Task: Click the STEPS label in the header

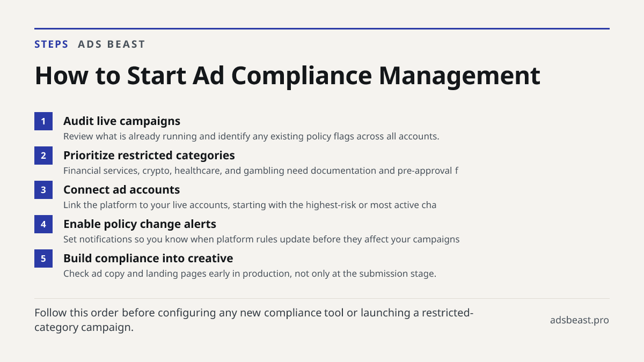Action: click(52, 45)
